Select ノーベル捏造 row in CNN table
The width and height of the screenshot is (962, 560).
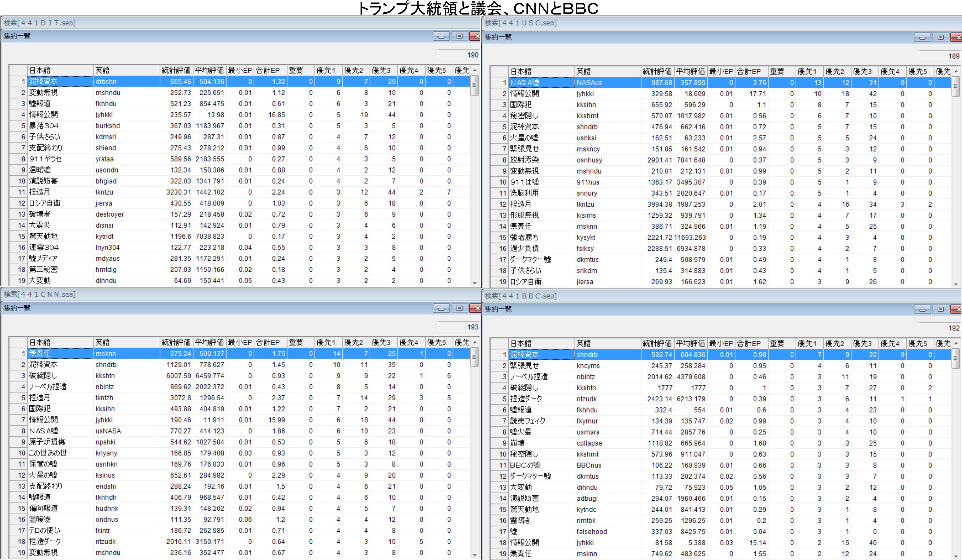point(48,387)
